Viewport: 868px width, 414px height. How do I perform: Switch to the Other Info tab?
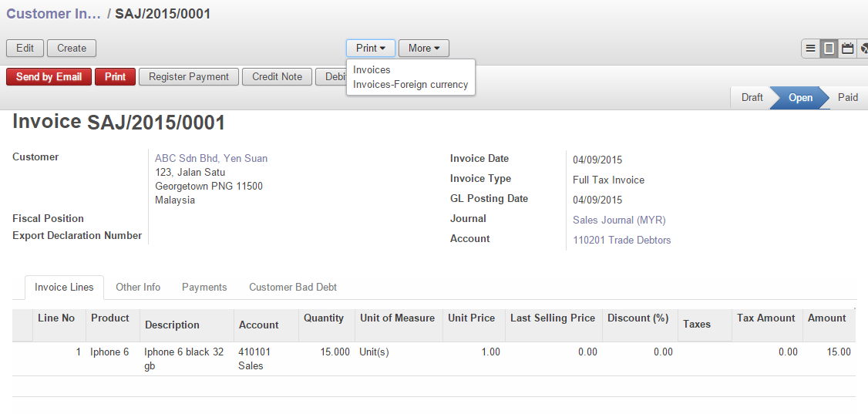(x=138, y=287)
